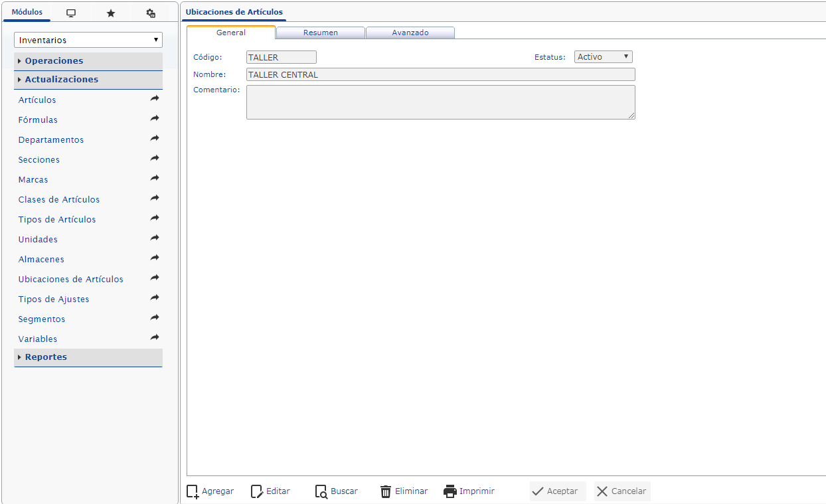Click the Eliminar trash icon
Screen dimensions: 826x504
[386, 491]
